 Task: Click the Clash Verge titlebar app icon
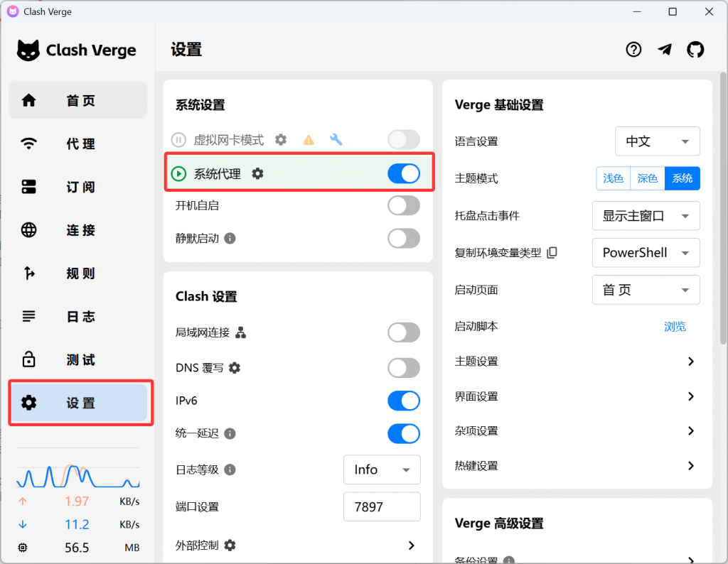tap(13, 11)
